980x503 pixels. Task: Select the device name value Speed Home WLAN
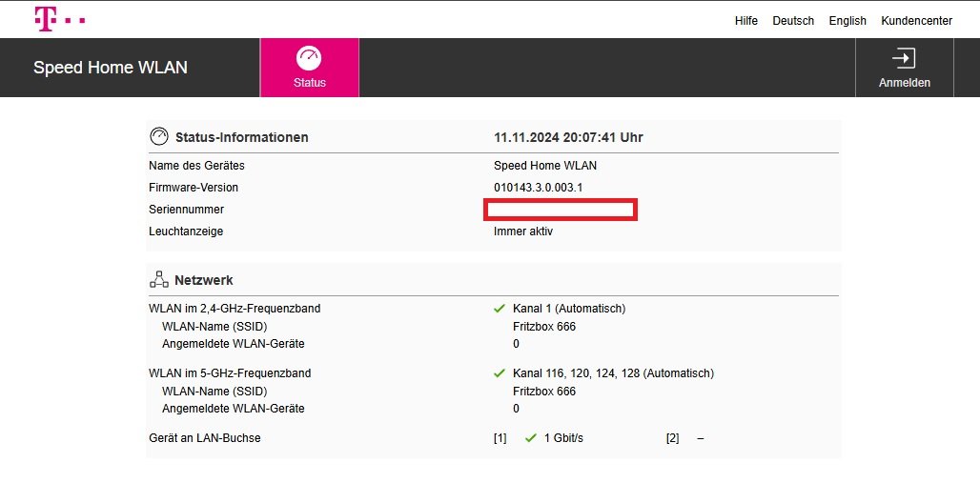(x=545, y=166)
